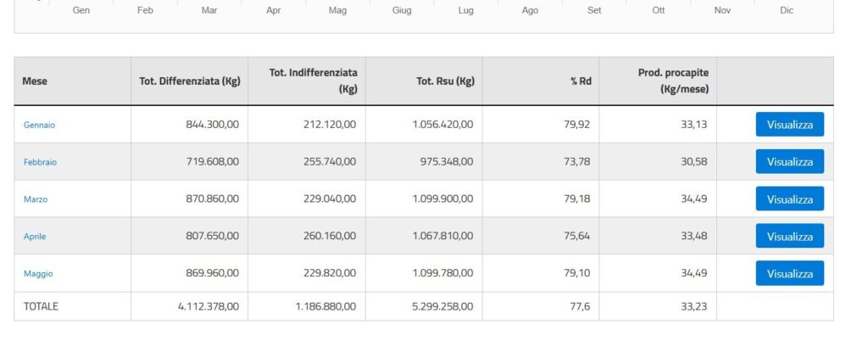Open the Febbraio month link
Viewport: 868px width, 341px height.
(x=40, y=162)
